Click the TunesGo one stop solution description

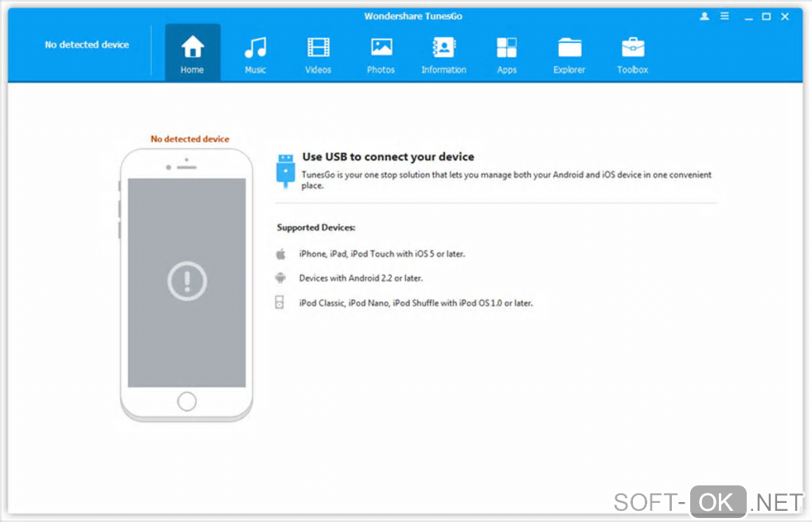tap(506, 180)
